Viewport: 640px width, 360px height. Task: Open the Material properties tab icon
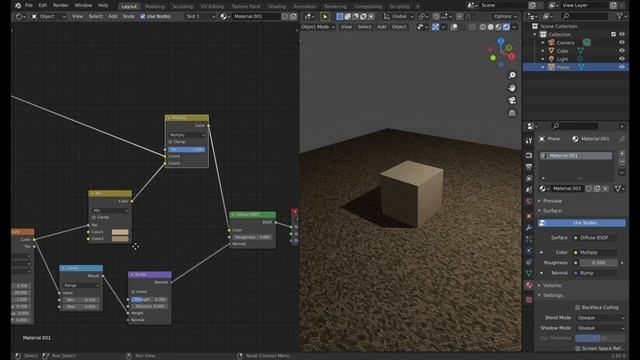point(529,285)
